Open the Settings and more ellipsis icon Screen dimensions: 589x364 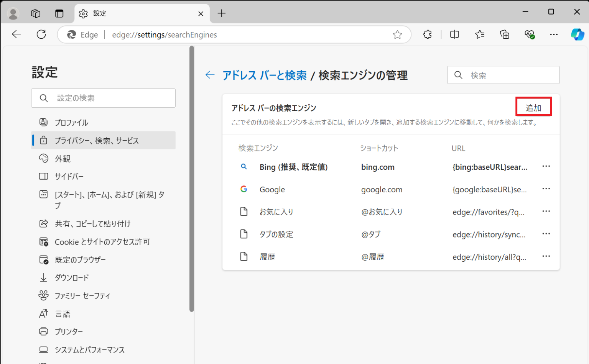point(554,34)
